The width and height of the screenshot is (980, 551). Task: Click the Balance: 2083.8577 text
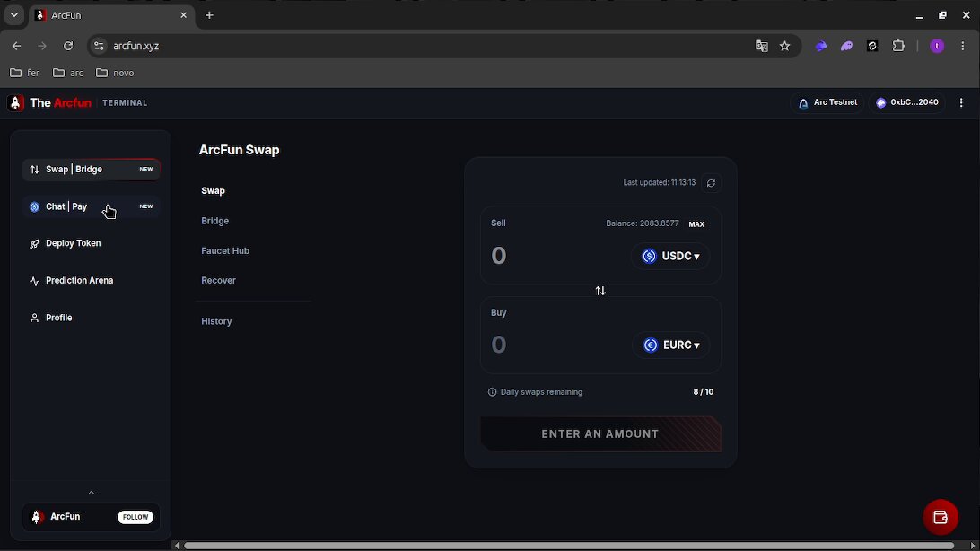(642, 223)
